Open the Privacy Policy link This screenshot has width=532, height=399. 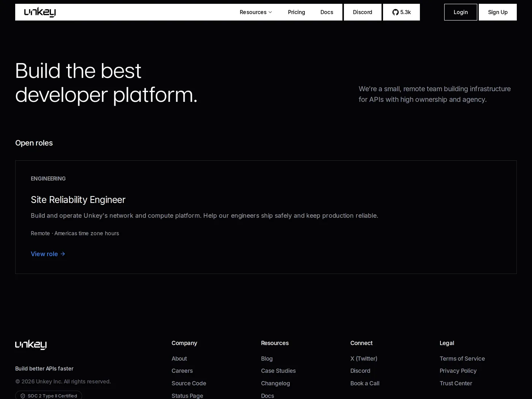[x=458, y=370]
